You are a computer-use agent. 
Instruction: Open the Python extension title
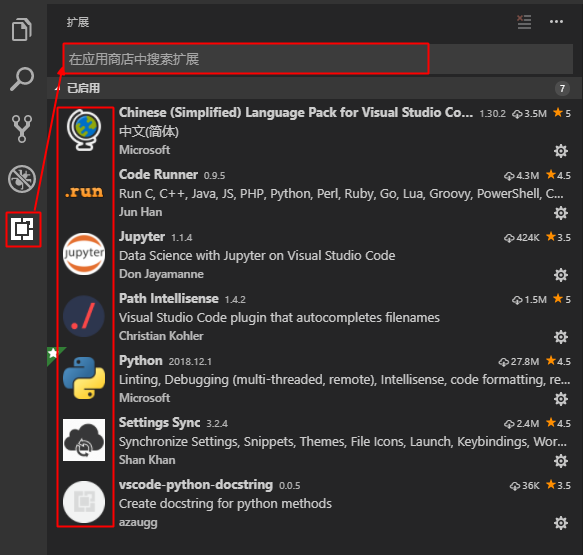[141, 361]
